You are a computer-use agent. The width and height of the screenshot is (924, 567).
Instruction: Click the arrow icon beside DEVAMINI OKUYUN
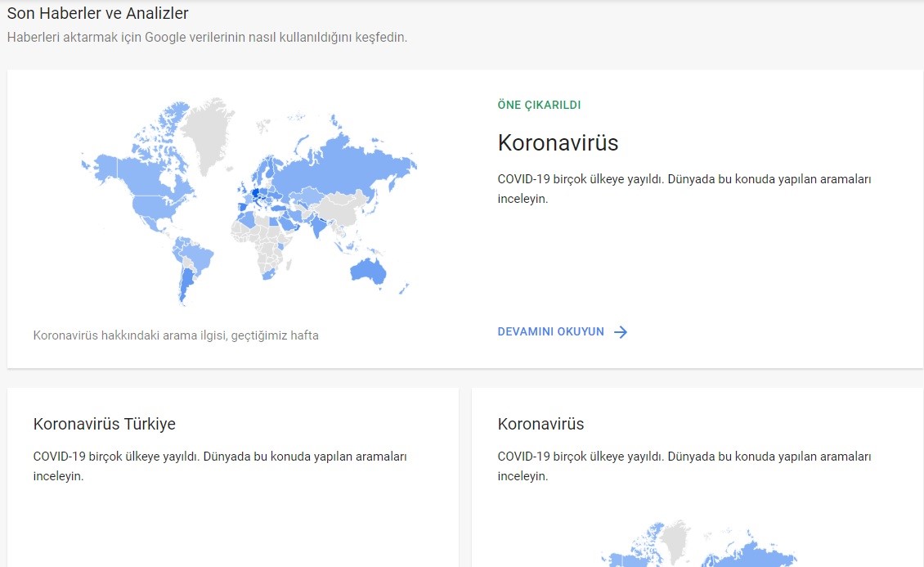[621, 332]
